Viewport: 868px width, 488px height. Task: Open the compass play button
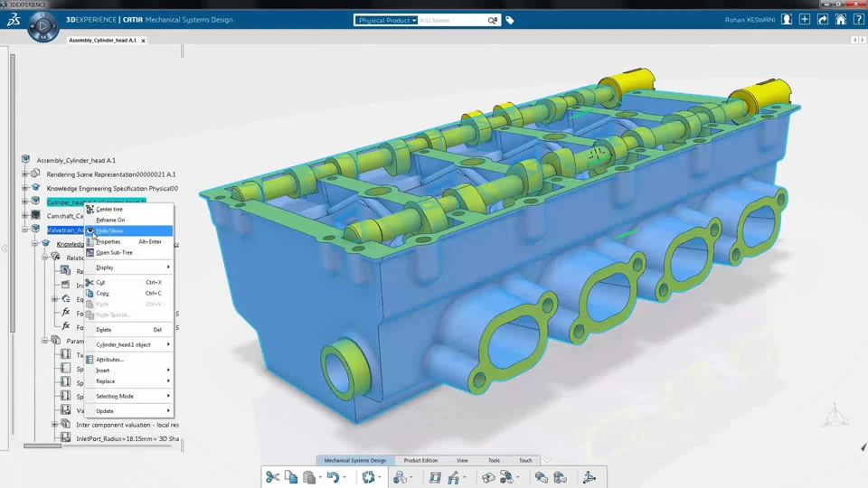[43, 26]
